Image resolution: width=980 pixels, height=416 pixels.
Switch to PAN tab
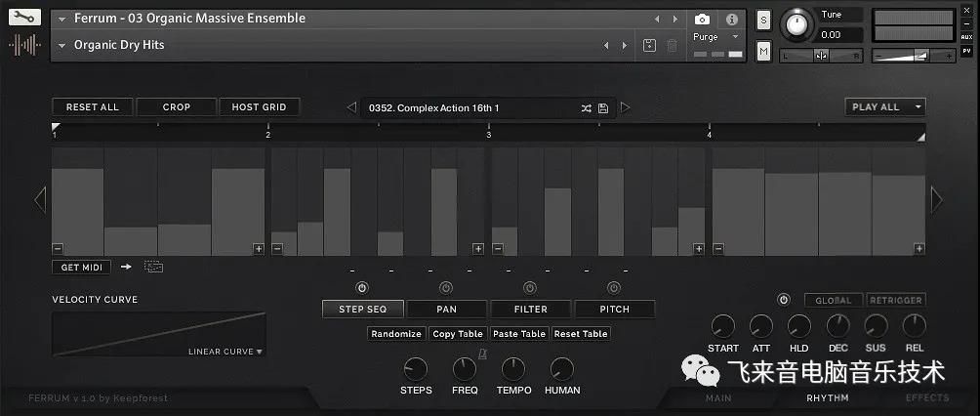pos(446,309)
